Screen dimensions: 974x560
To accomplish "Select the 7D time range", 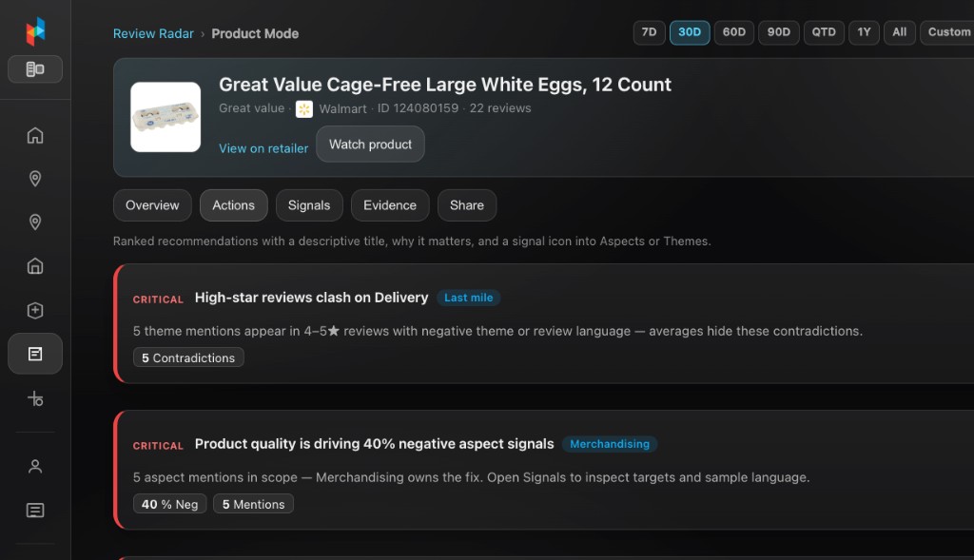I will tap(649, 32).
